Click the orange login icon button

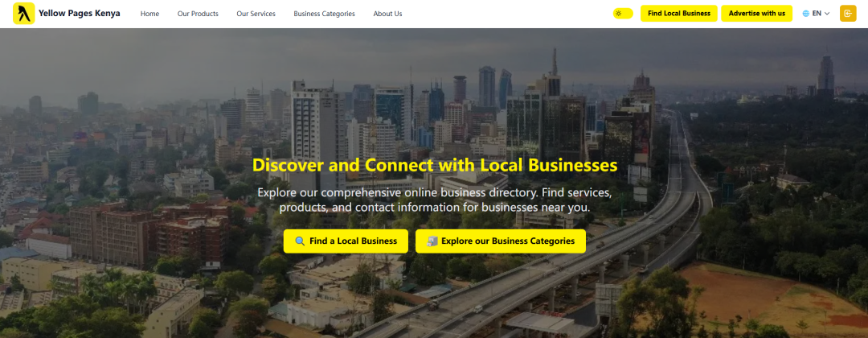(x=848, y=14)
